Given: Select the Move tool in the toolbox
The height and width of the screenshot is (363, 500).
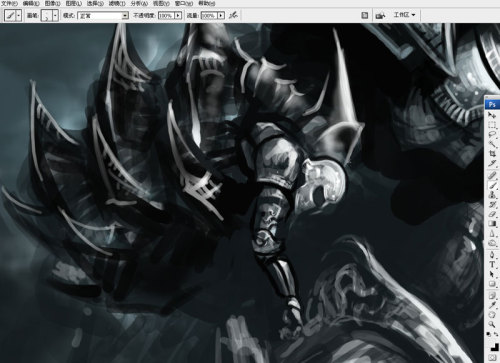Looking at the screenshot, I should click(492, 115).
